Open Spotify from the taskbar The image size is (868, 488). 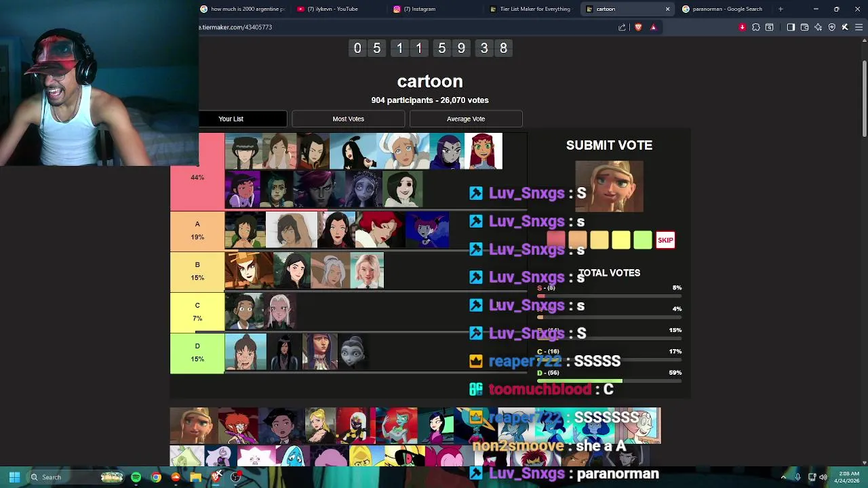click(x=136, y=477)
